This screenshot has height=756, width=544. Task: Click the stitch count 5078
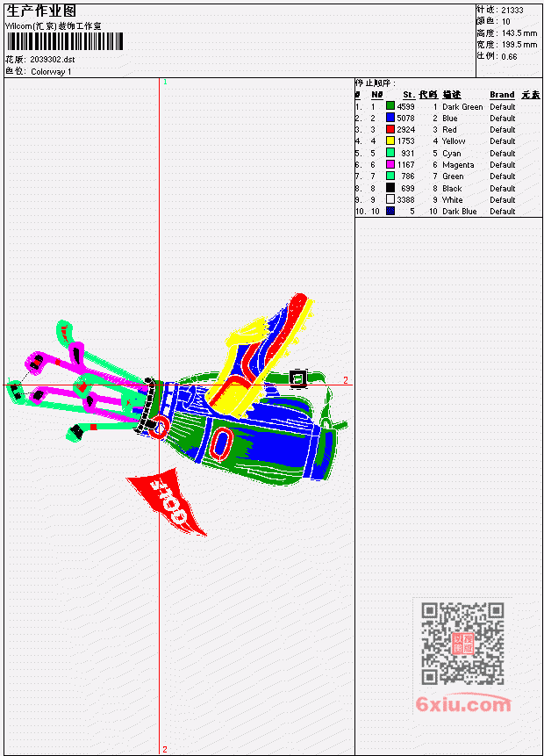[405, 119]
